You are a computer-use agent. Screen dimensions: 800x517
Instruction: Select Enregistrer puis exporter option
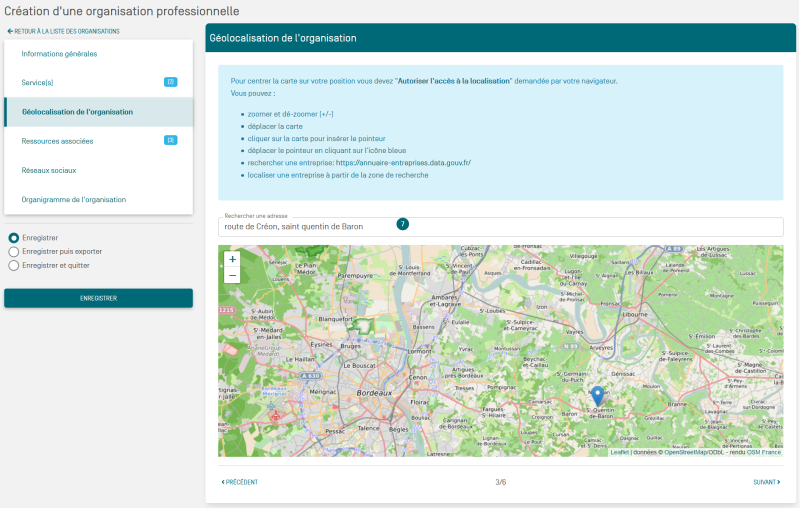(x=14, y=252)
